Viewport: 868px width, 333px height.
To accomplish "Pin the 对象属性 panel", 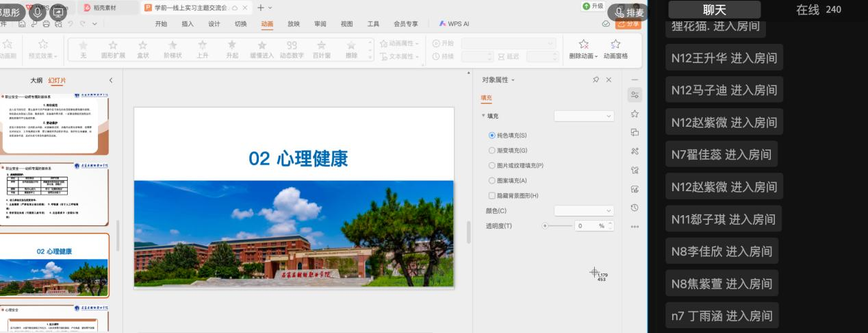I will click(x=596, y=80).
